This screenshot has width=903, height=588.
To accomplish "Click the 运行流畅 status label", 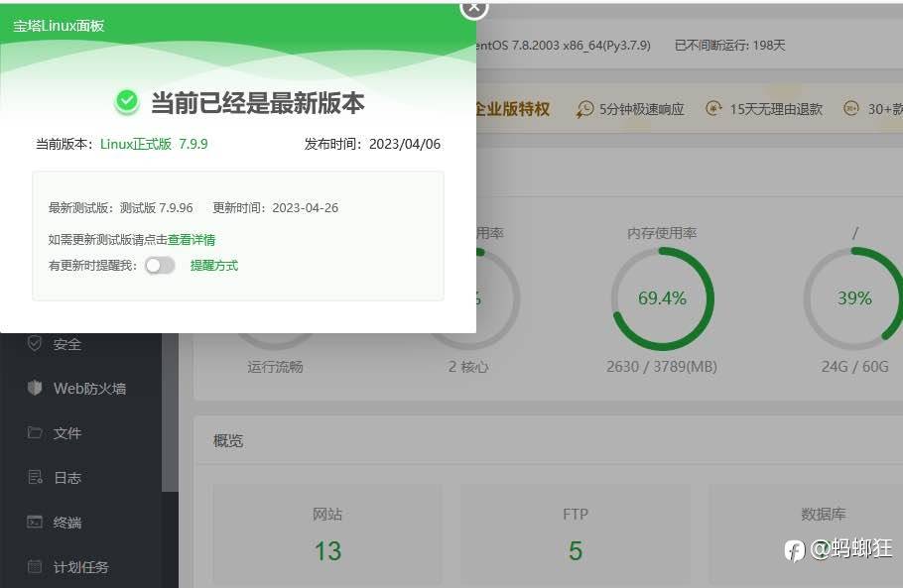I will (275, 367).
